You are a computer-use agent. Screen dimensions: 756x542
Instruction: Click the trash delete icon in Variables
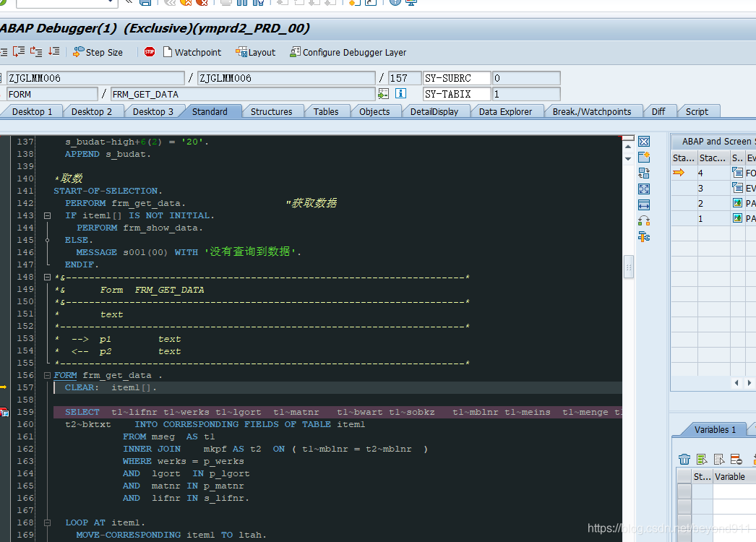click(x=684, y=459)
